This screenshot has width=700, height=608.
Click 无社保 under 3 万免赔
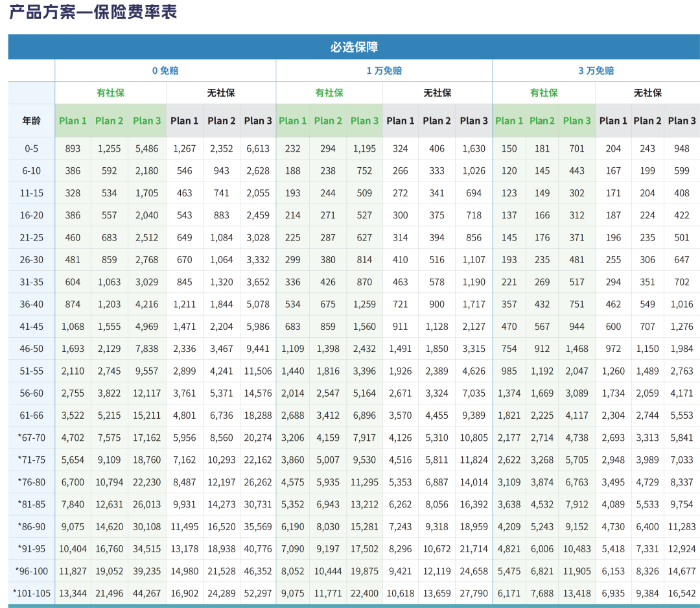coord(647,93)
